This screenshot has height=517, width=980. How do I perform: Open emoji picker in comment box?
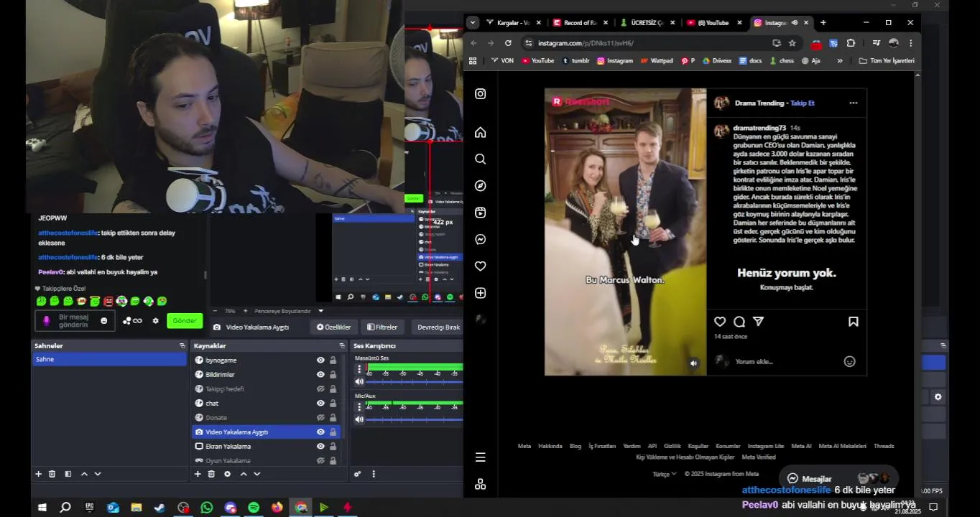coord(849,361)
